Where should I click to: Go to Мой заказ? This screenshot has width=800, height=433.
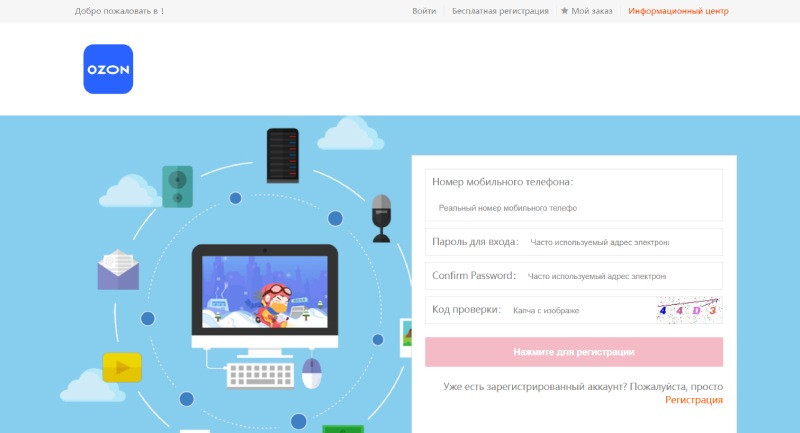[x=591, y=11]
